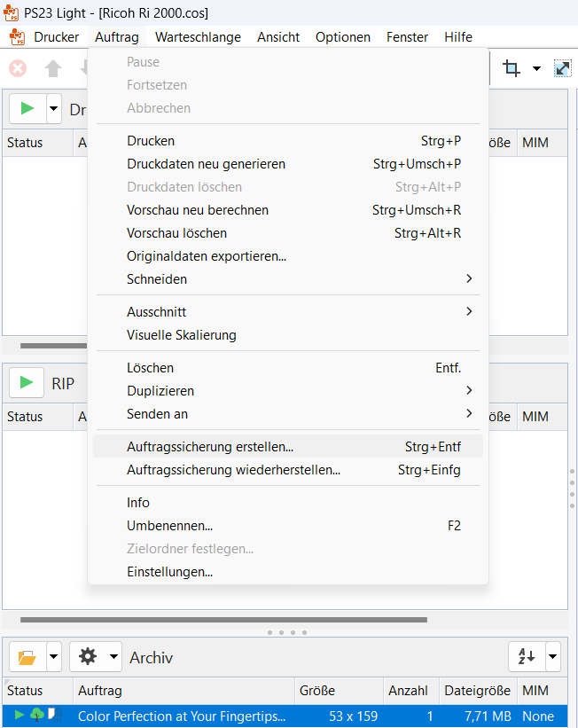Screen dimensions: 578x728
Task: Choose Auftragssicherung erstellen... from menu
Action: (210, 447)
